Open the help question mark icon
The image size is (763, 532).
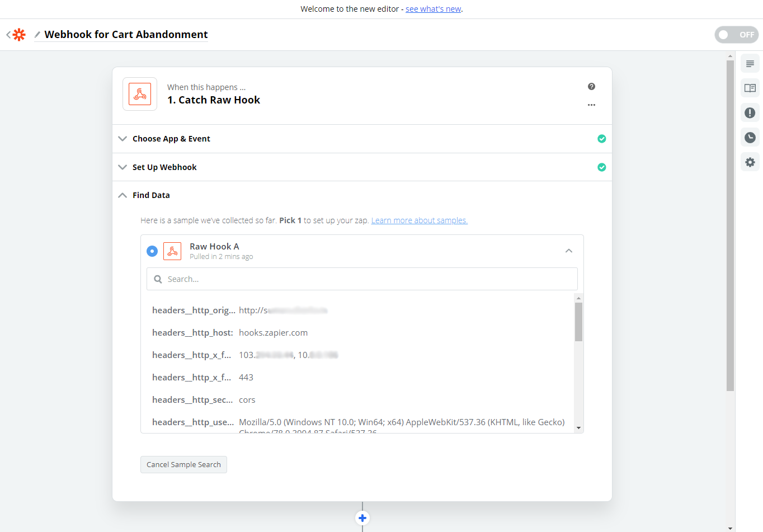pos(591,87)
